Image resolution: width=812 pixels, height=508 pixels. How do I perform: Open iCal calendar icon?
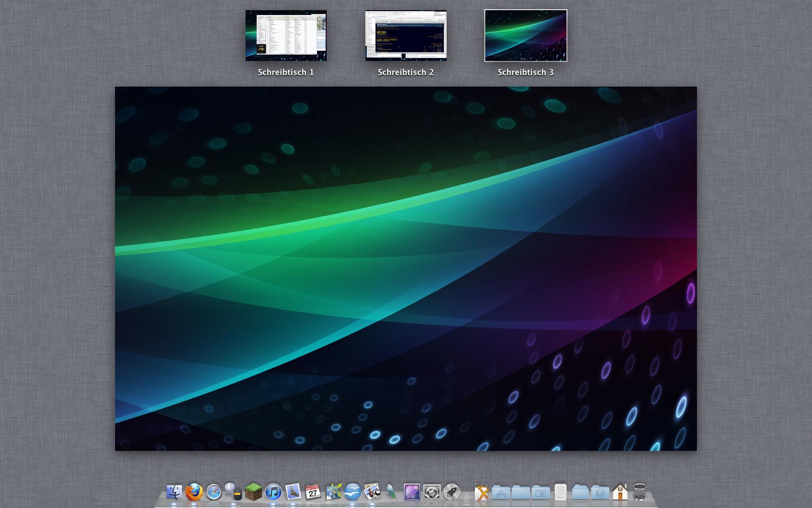click(x=313, y=492)
